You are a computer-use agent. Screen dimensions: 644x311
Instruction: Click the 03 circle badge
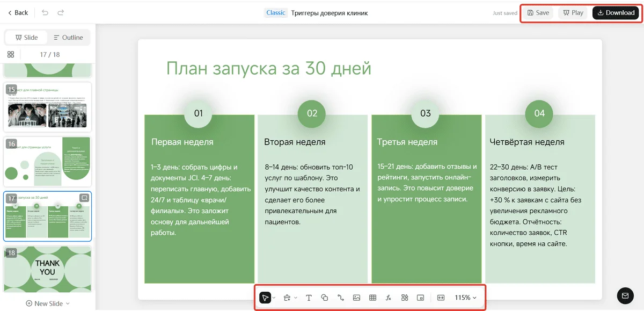coord(426,113)
